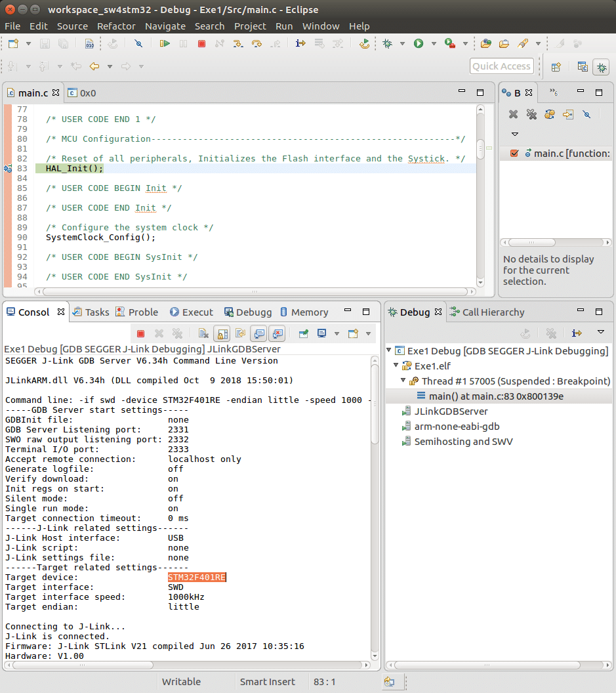
Task: Collapse the Exe1.elf tree node
Action: (396, 366)
